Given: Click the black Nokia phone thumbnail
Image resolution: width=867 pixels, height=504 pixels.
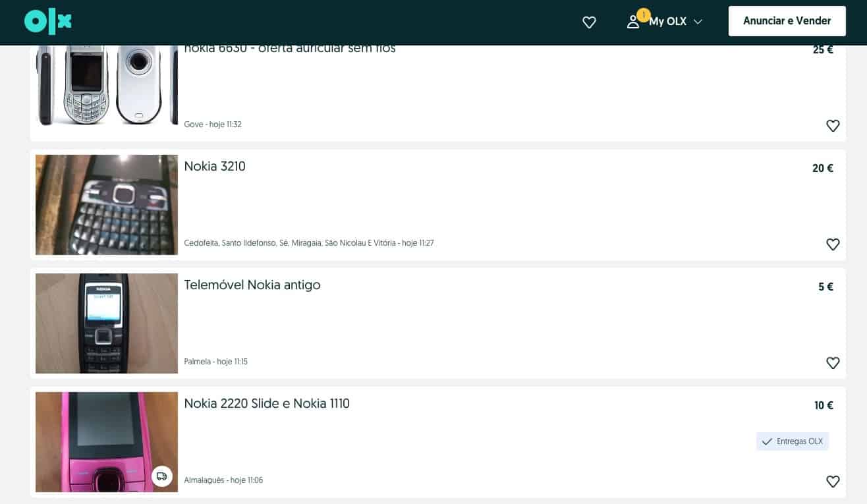Looking at the screenshot, I should [x=106, y=323].
